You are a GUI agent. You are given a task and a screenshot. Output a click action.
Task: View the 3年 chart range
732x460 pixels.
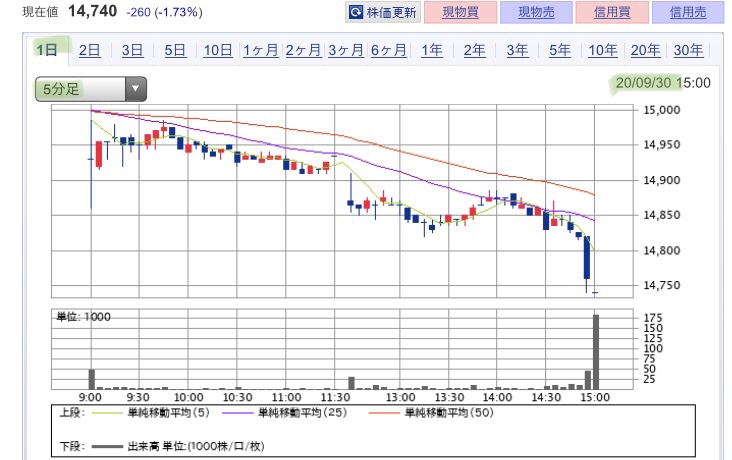click(x=517, y=50)
